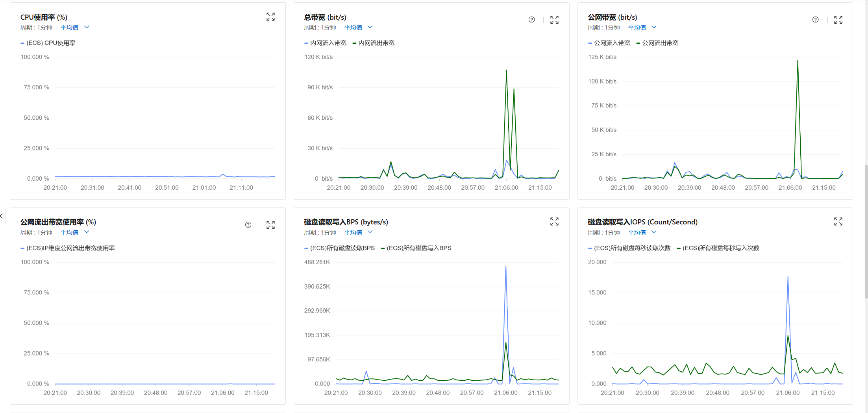Click 20.000 axis label in IOPS chart
This screenshot has height=413, width=868.
597,262
